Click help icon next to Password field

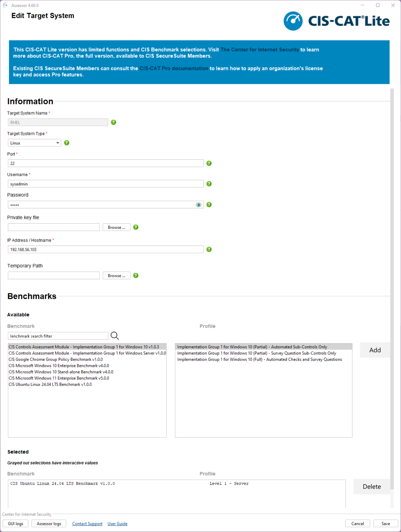tap(209, 205)
